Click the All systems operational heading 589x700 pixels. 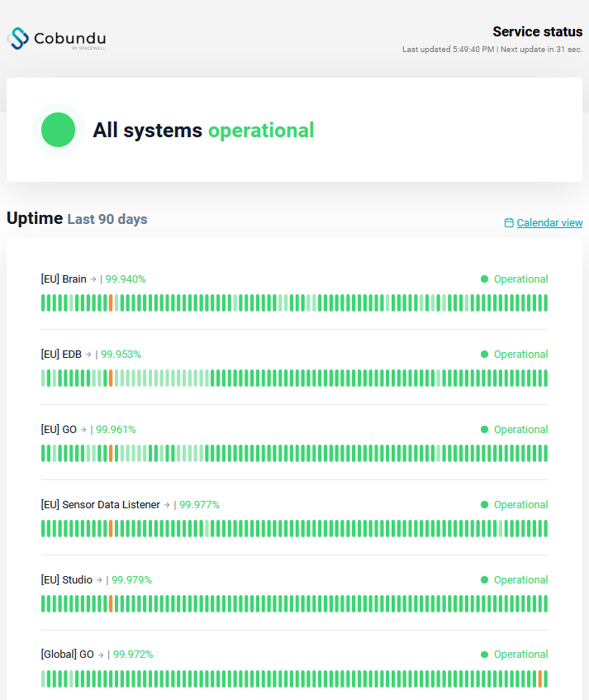point(203,131)
